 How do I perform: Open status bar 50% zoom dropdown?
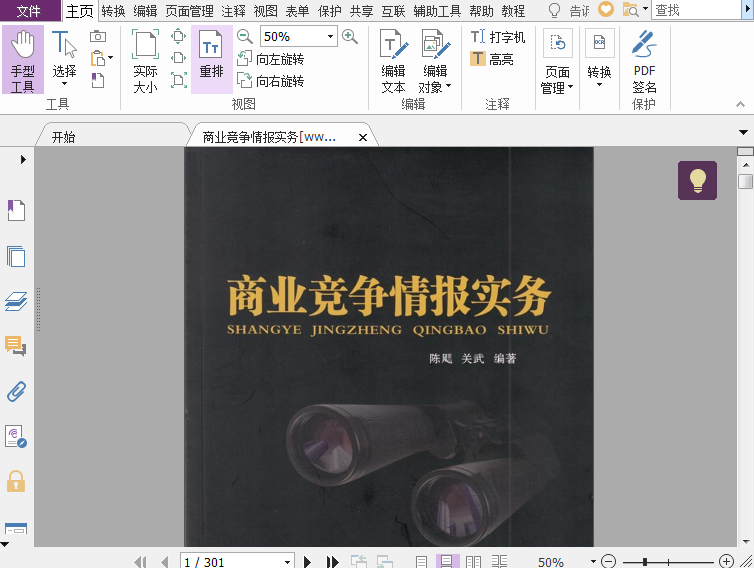pos(593,562)
